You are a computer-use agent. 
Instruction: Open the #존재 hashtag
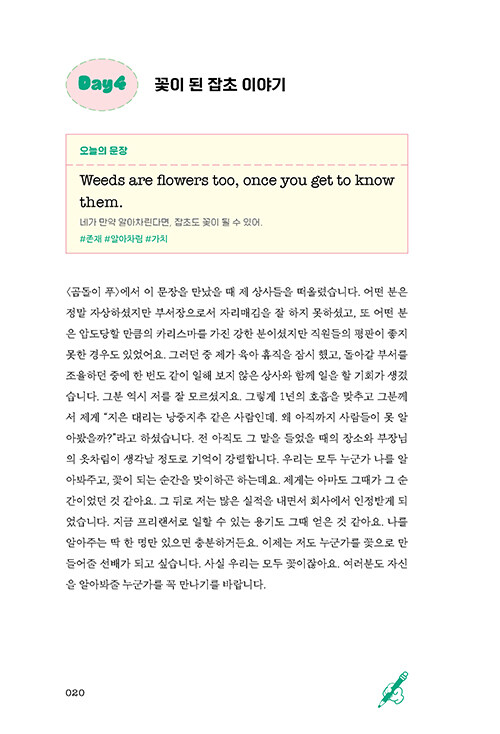(91, 239)
